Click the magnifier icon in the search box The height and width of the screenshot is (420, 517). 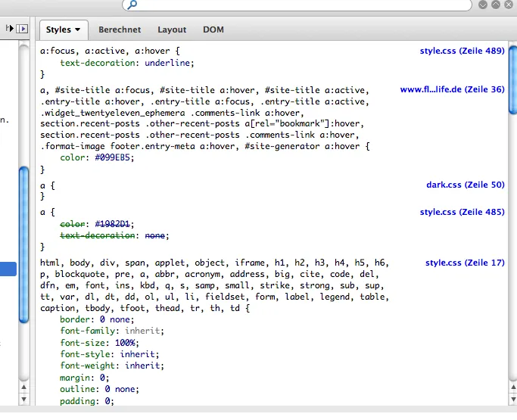[x=132, y=5]
